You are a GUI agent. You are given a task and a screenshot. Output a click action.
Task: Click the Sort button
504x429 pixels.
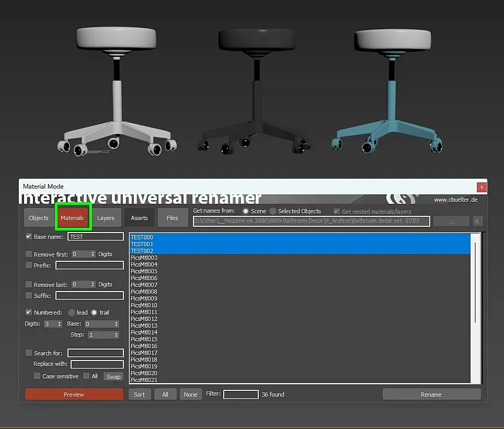tap(139, 395)
